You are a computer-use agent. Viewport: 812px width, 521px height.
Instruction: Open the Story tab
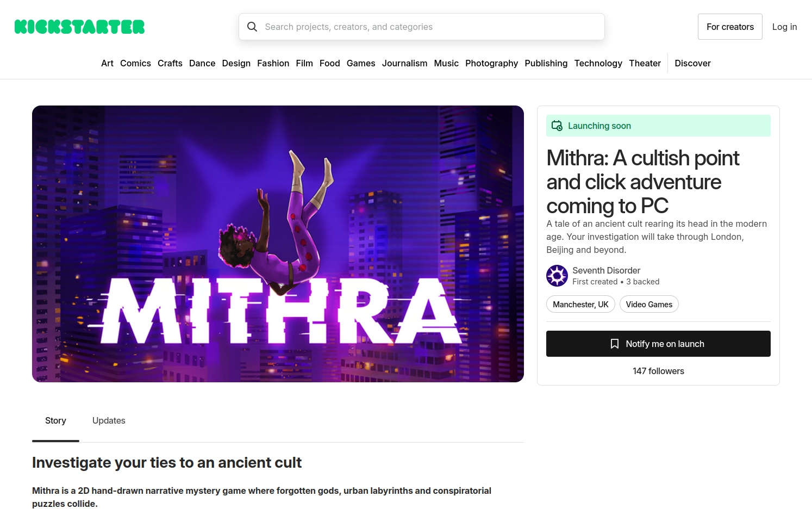pyautogui.click(x=55, y=420)
